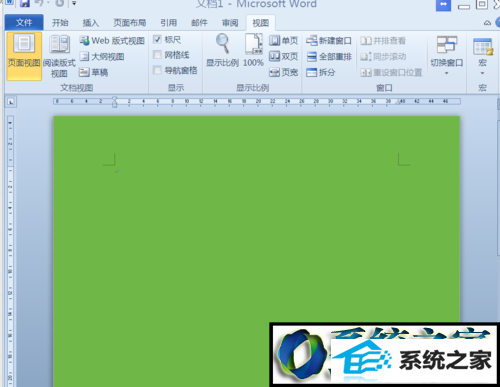Switch to the References (引用) tab

pyautogui.click(x=169, y=22)
